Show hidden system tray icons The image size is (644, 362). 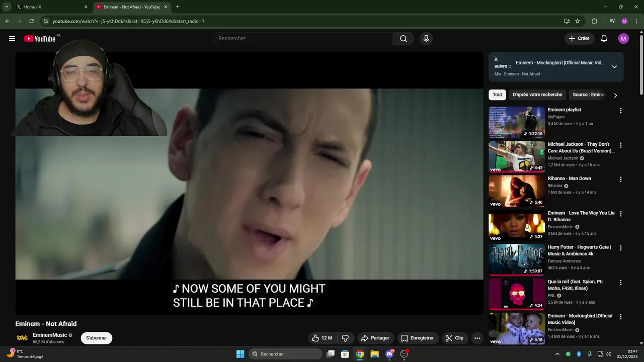(557, 354)
